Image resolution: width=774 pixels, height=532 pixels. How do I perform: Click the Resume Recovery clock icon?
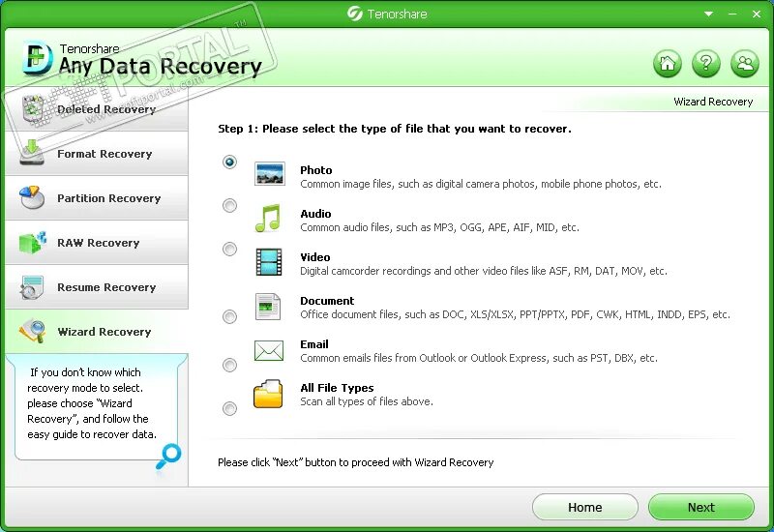32,287
